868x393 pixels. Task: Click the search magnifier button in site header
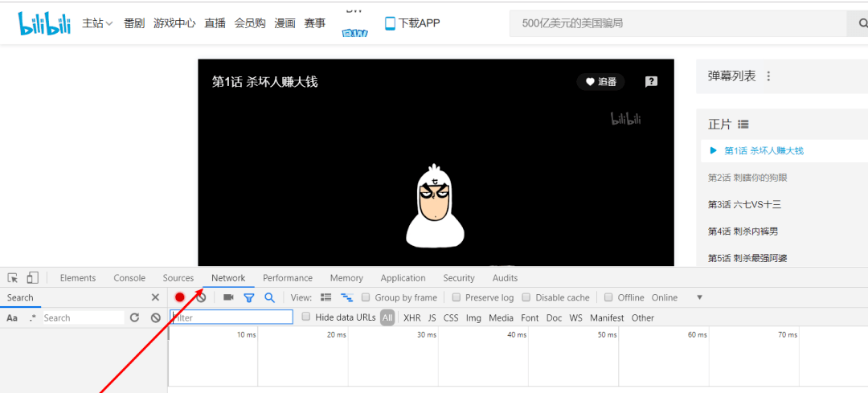click(x=862, y=23)
